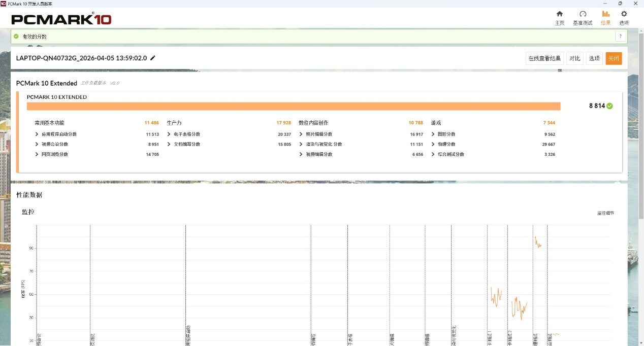Click the physics score 29 667
Screen dimensions: 644x346
[548, 144]
